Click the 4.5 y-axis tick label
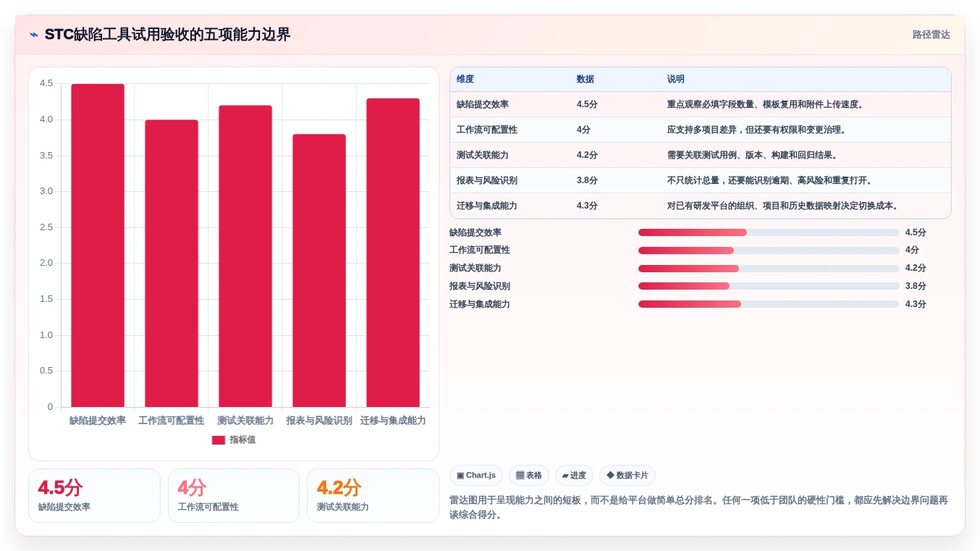The image size is (980, 551). [x=46, y=83]
